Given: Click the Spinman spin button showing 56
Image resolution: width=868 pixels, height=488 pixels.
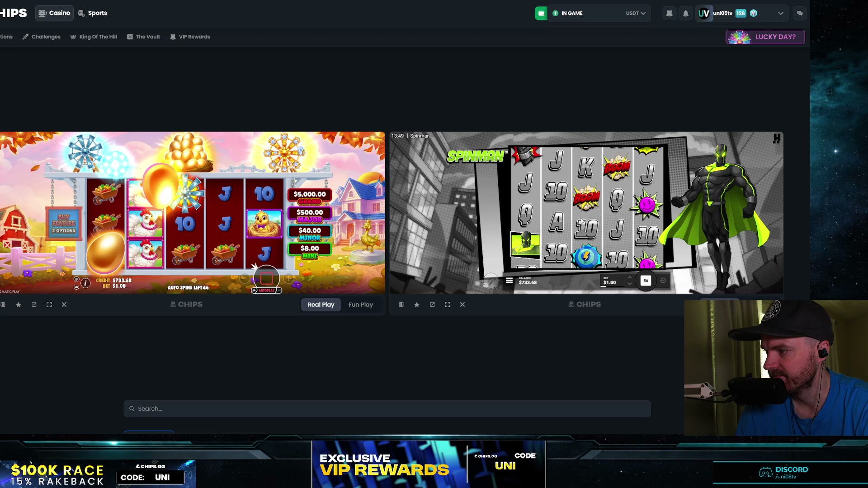Looking at the screenshot, I should pyautogui.click(x=646, y=281).
